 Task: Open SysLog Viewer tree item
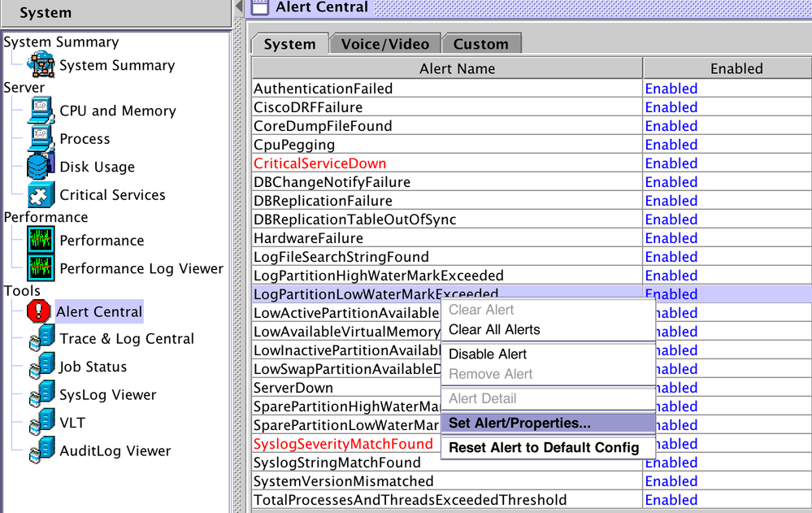(x=108, y=394)
